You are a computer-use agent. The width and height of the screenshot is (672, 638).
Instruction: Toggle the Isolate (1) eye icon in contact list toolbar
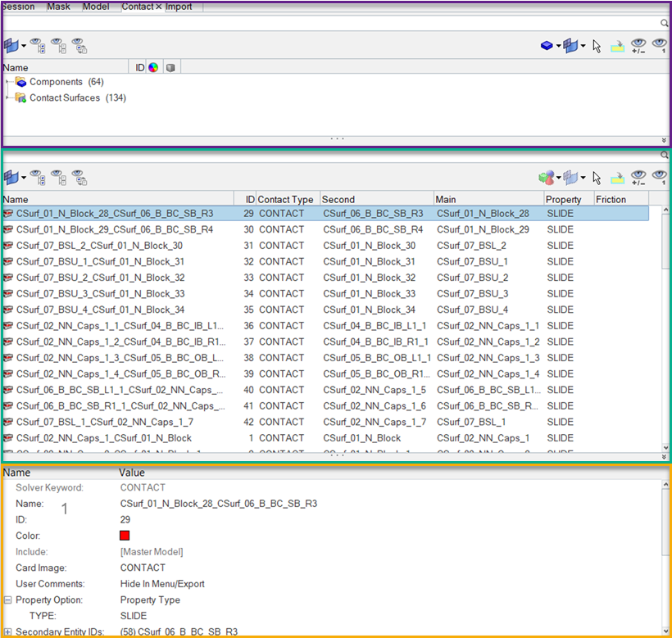click(660, 177)
